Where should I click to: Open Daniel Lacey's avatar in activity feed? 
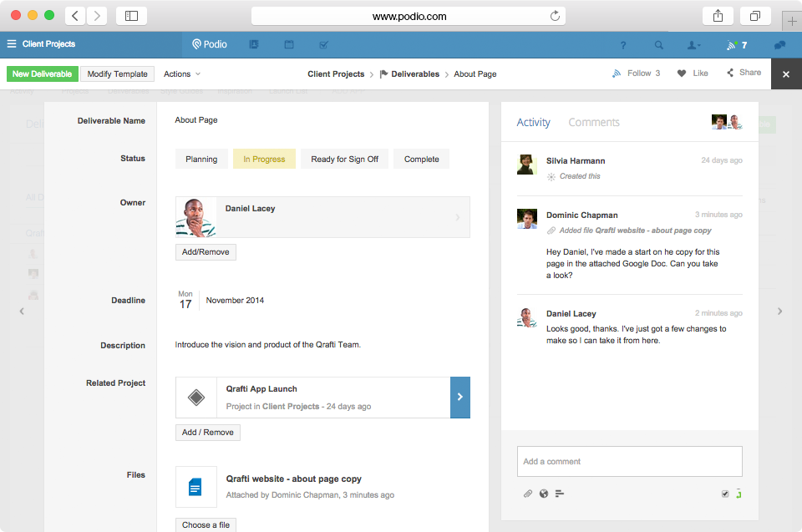tap(527, 317)
